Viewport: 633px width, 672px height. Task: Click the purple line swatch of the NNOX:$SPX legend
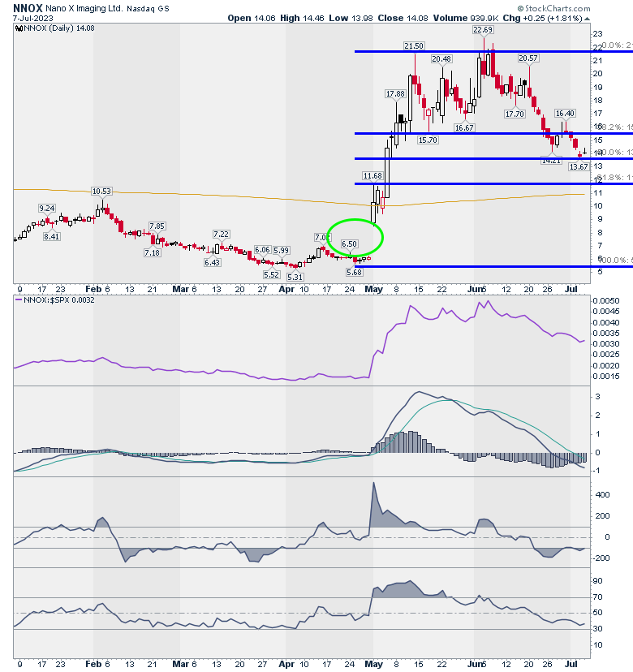coord(19,300)
